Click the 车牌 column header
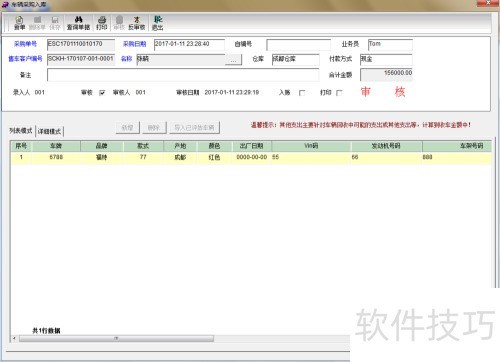This screenshot has height=362, width=500. [x=56, y=146]
